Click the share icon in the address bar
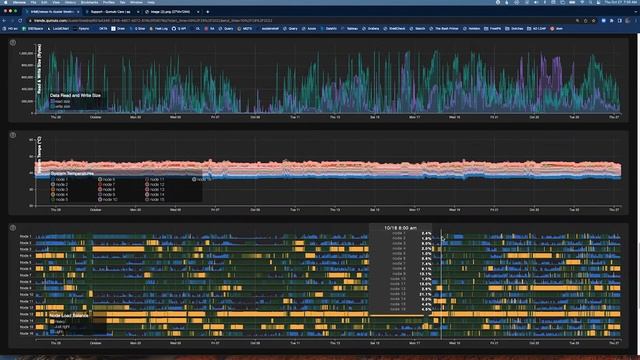Viewport: 640px width, 360px height. [585, 20]
